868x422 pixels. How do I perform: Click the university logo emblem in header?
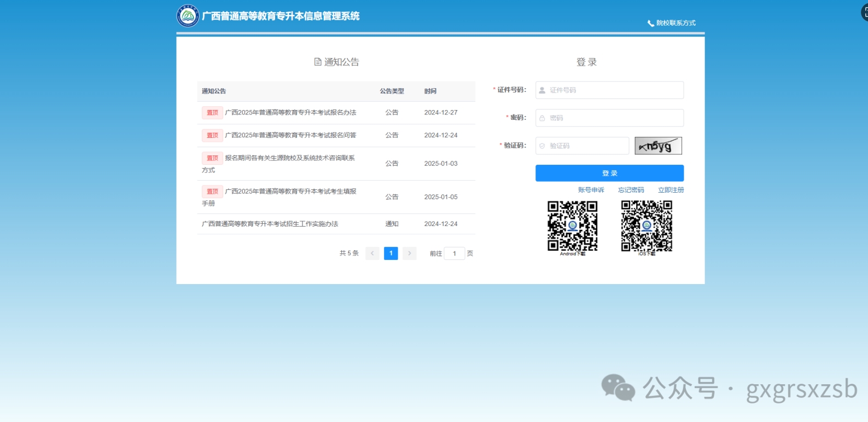(x=188, y=16)
